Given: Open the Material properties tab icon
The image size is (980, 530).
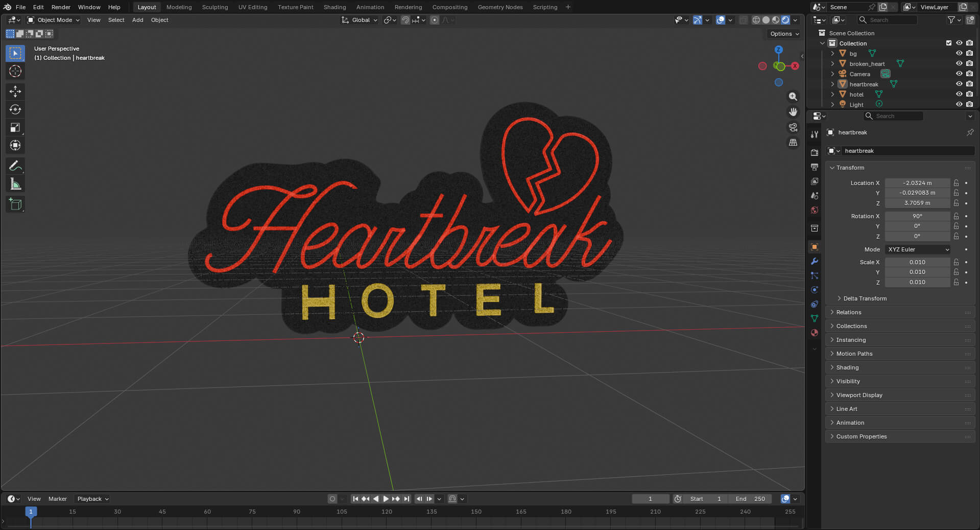Looking at the screenshot, I should click(x=815, y=333).
